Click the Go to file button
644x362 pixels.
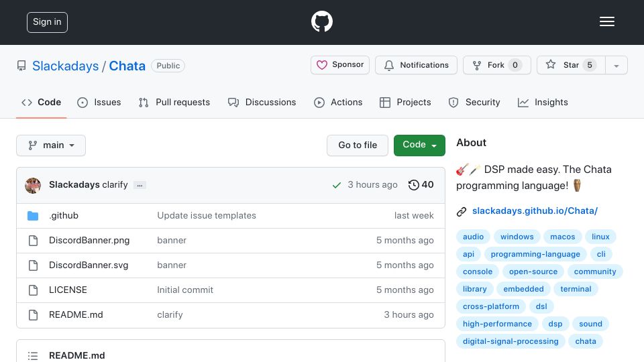(x=358, y=145)
